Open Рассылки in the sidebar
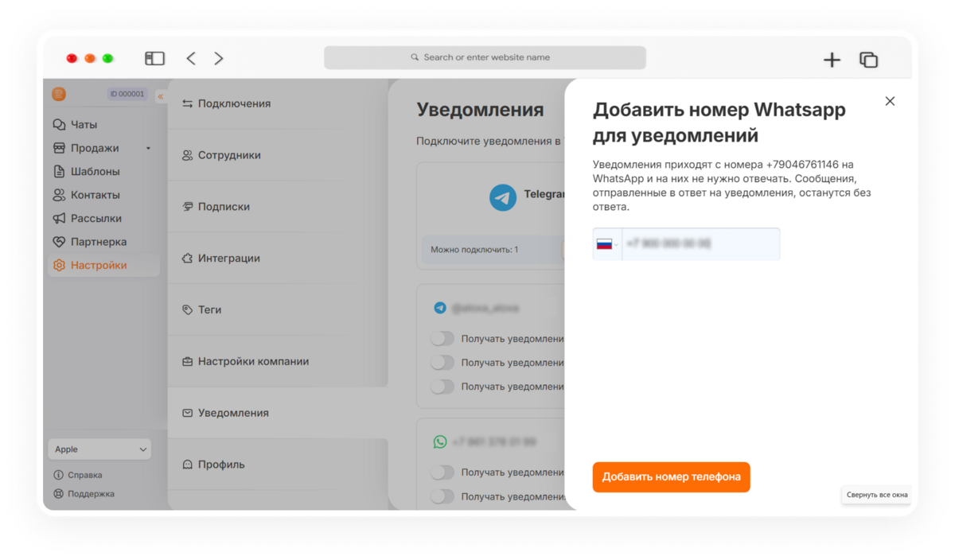Viewport: 955px width, 560px height. point(96,218)
